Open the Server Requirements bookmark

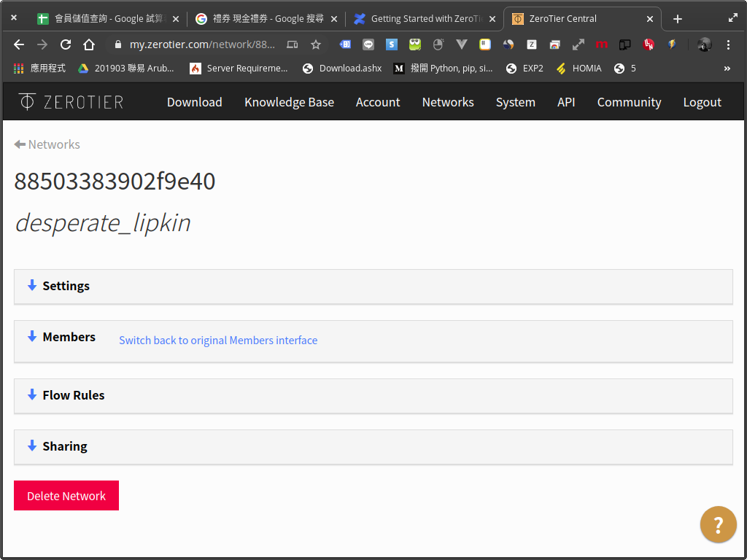click(x=239, y=69)
